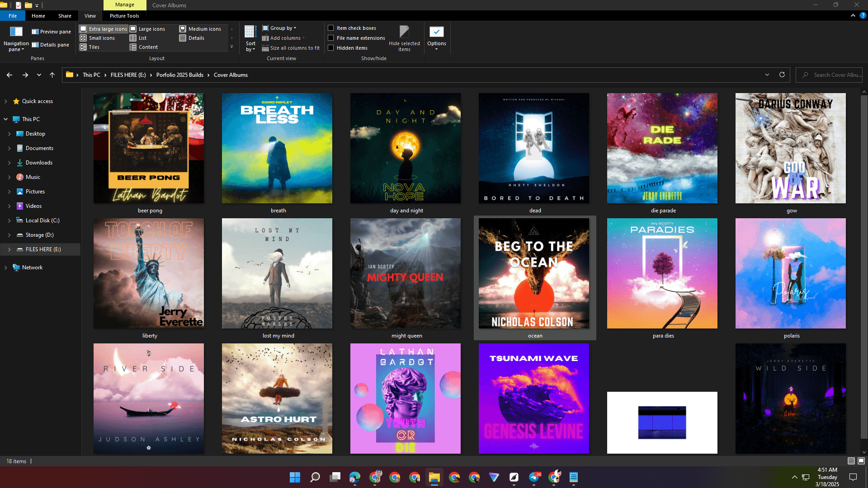Switch to details view in status bar

click(851, 461)
